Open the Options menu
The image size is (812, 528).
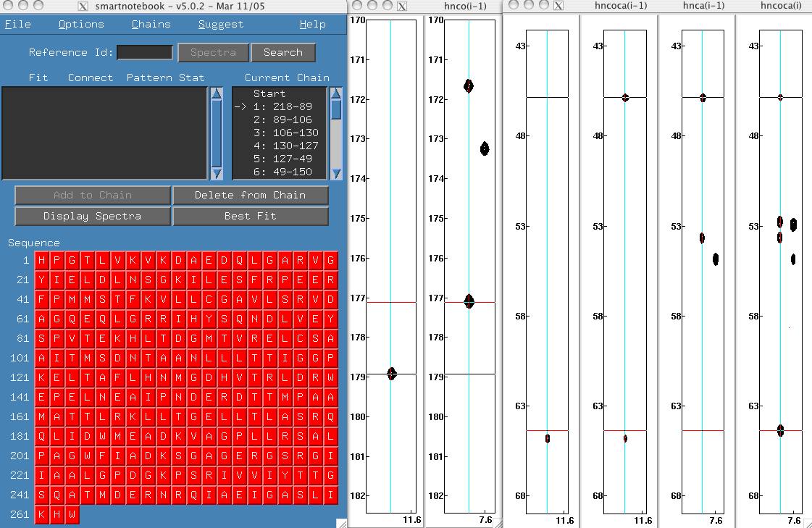(81, 24)
